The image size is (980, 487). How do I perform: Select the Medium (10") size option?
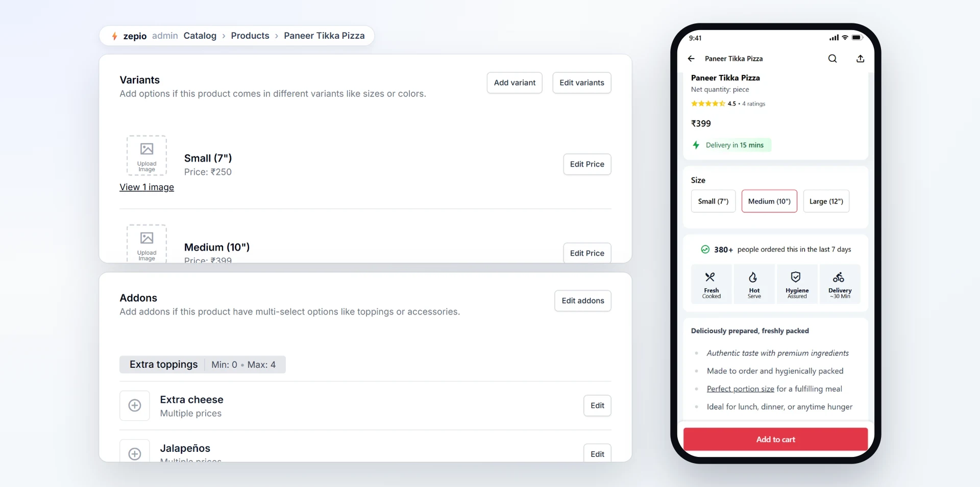769,201
